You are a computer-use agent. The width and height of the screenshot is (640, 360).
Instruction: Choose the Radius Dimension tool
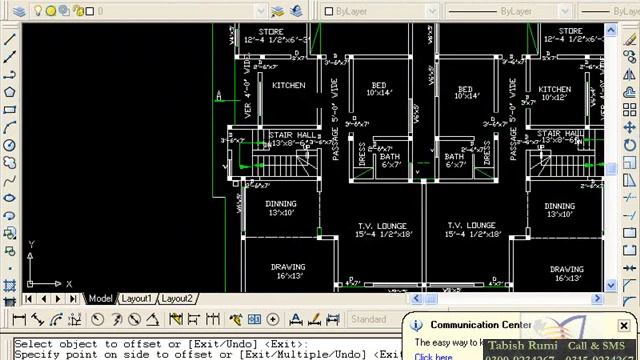click(x=97, y=319)
